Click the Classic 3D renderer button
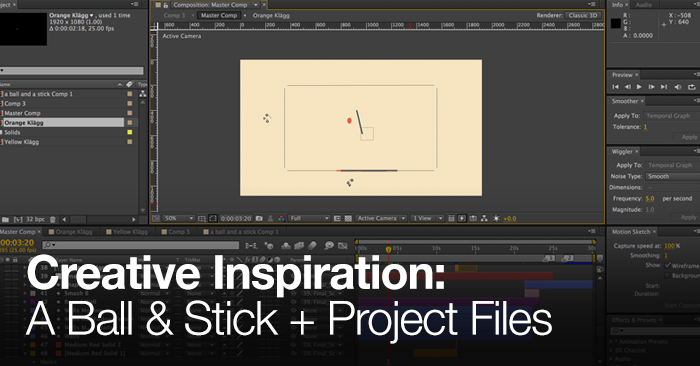The image size is (700, 366). [x=583, y=15]
